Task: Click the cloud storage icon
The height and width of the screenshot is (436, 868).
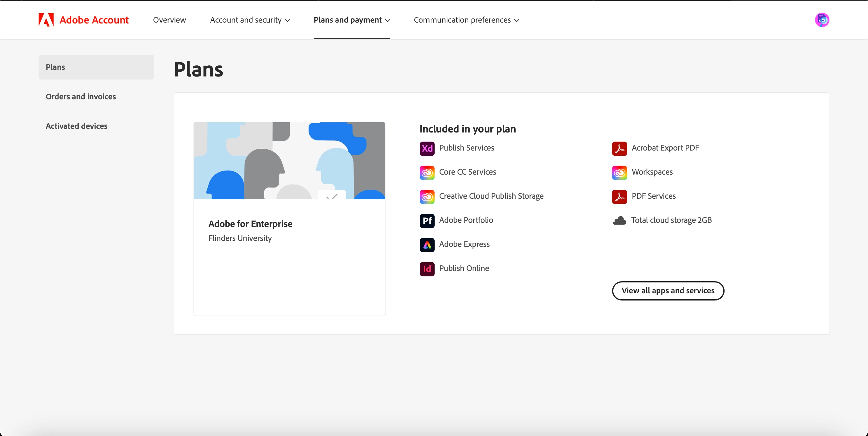Action: (x=619, y=220)
